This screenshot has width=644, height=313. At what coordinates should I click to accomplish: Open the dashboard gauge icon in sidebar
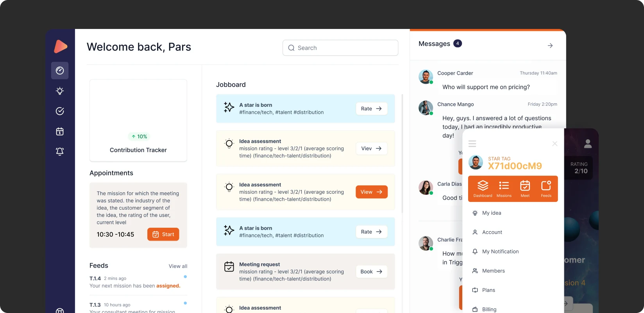[60, 70]
